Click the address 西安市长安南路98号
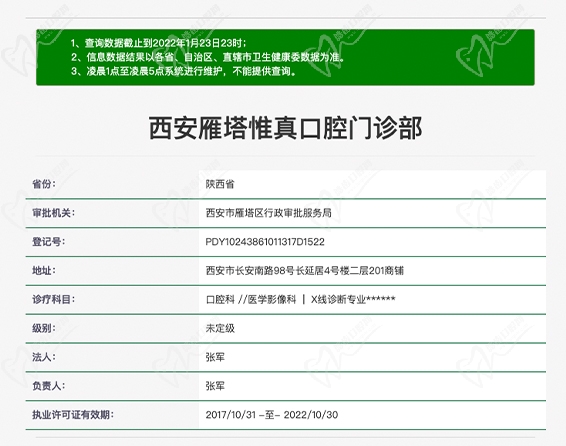 (305, 271)
